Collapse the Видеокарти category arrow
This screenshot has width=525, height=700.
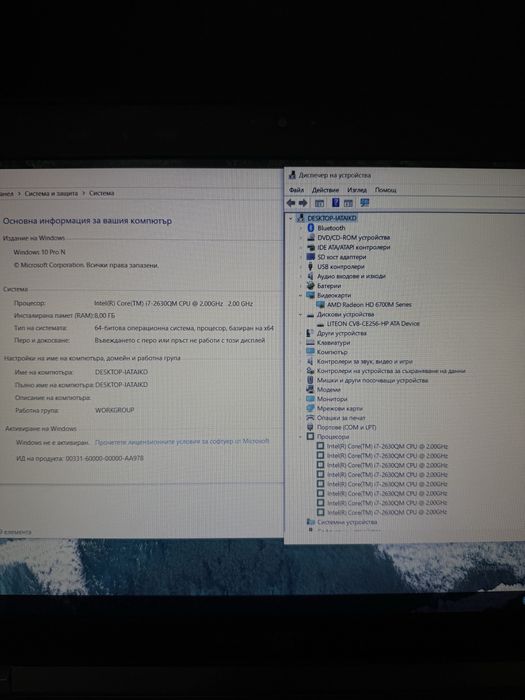(300, 295)
